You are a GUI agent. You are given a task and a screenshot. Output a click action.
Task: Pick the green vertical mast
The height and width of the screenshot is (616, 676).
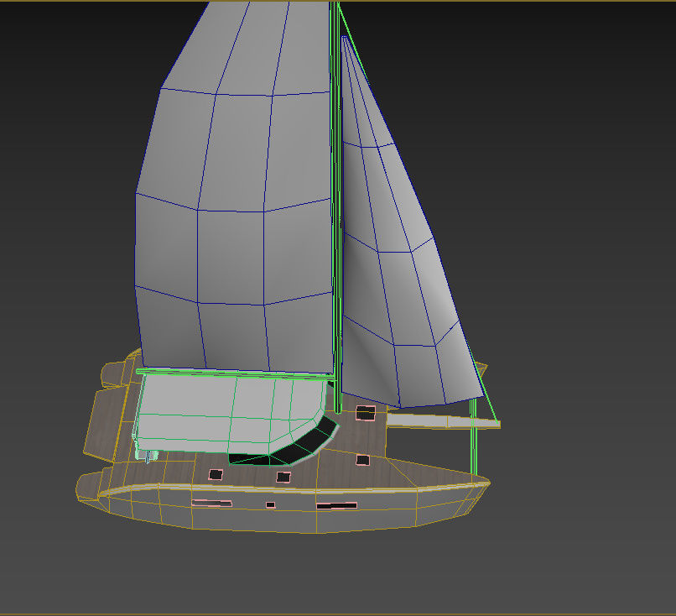[x=336, y=207]
